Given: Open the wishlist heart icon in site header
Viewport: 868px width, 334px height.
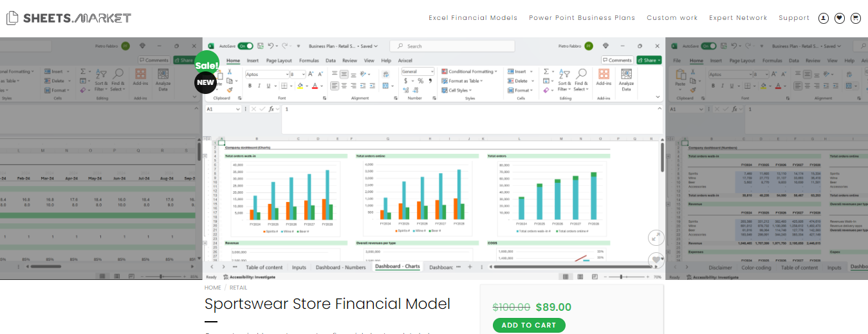Looking at the screenshot, I should 839,18.
